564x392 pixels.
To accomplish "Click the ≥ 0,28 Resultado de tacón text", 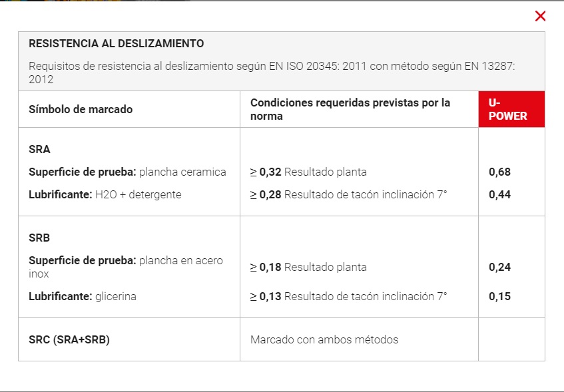I will [348, 194].
